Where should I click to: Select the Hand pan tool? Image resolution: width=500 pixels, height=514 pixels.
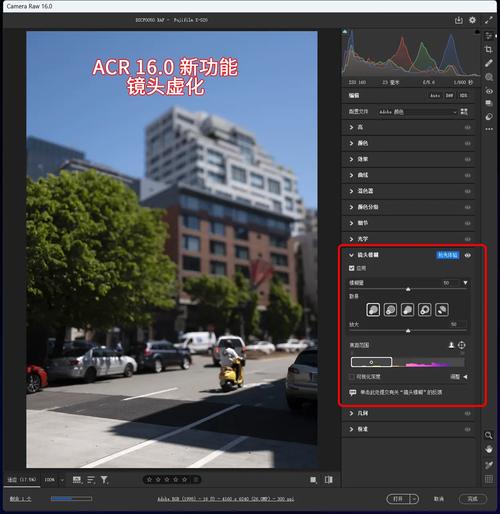pyautogui.click(x=488, y=449)
